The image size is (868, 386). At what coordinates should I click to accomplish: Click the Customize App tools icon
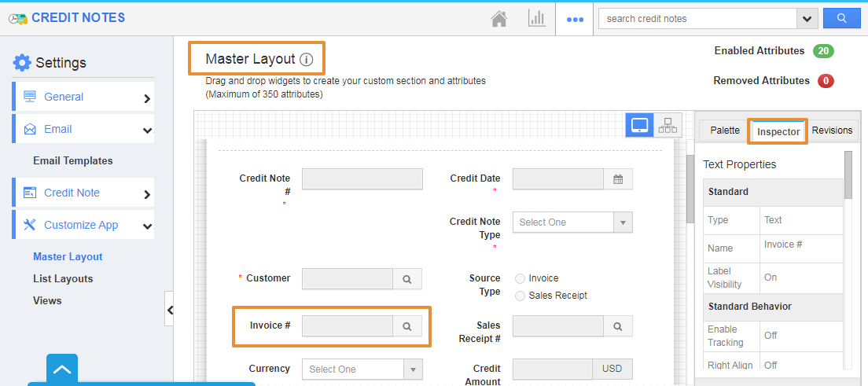coord(30,224)
